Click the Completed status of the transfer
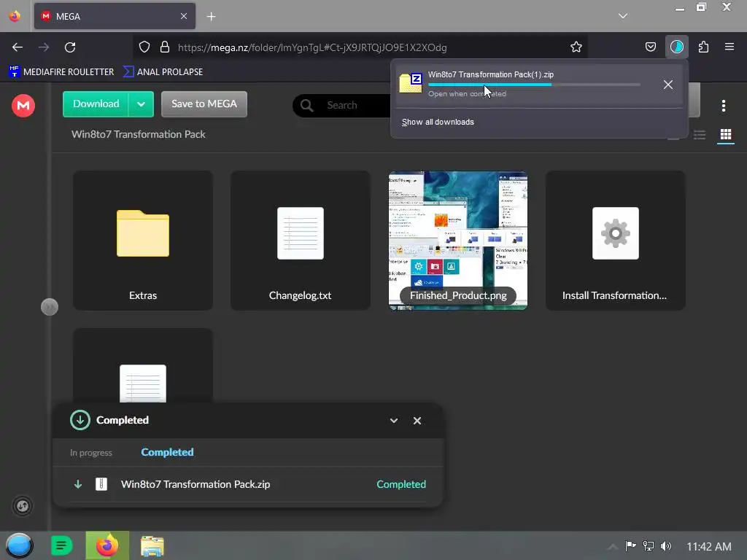The height and width of the screenshot is (560, 747). (x=401, y=484)
